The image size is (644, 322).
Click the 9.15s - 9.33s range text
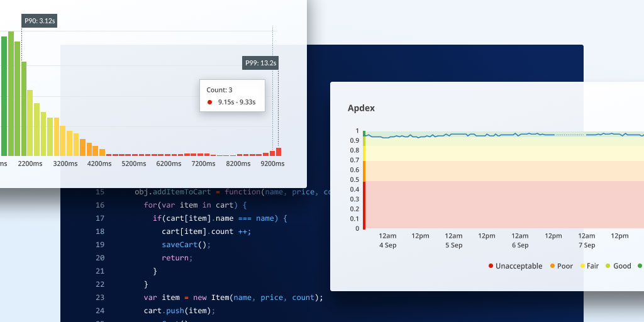point(236,103)
